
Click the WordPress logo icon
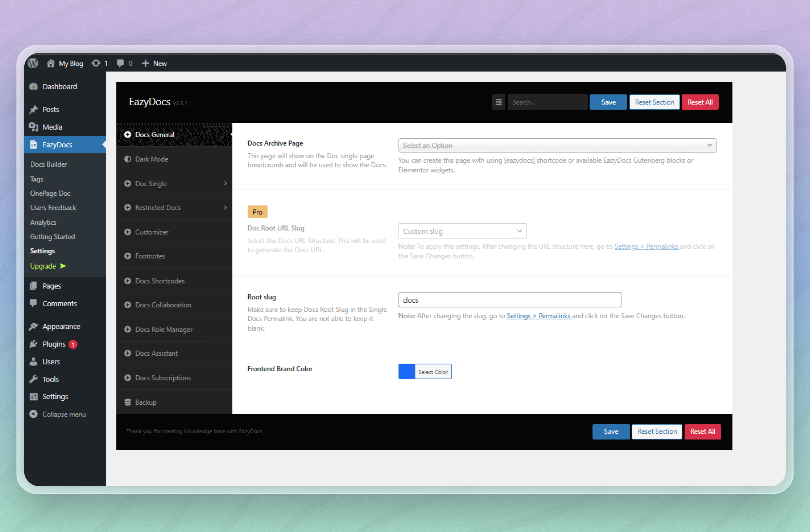click(x=33, y=63)
